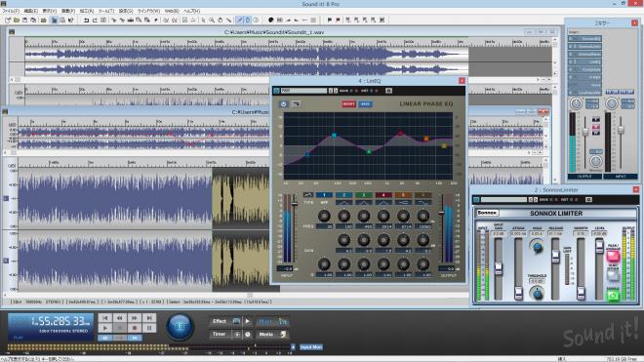Image resolution: width=644 pixels, height=362 pixels.
Task: Click the round blue jog dial
Action: click(x=180, y=327)
